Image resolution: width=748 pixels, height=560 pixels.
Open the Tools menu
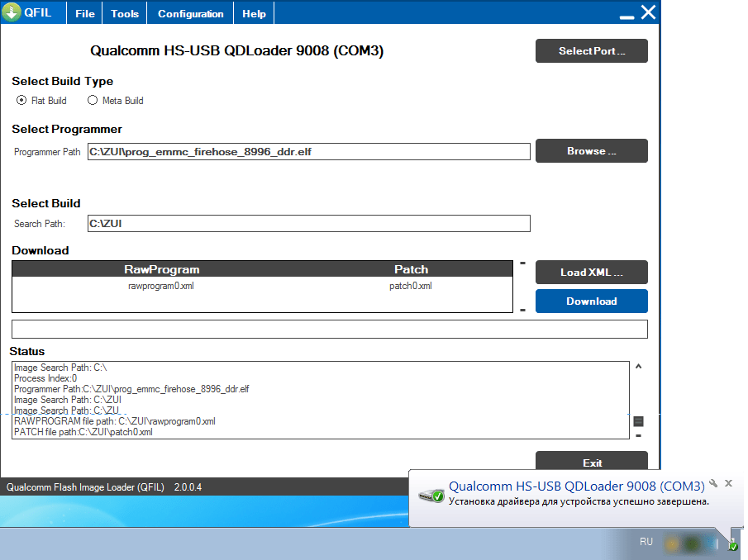(x=125, y=14)
